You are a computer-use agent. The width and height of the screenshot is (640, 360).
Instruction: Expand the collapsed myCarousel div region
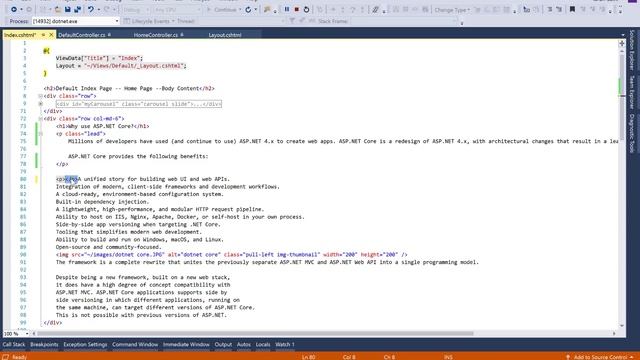point(40,104)
